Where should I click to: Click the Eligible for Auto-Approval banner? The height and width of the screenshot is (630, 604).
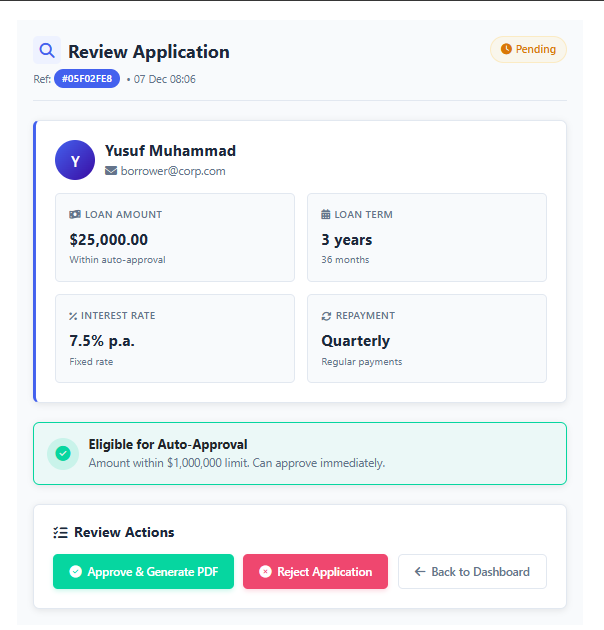[x=300, y=453]
